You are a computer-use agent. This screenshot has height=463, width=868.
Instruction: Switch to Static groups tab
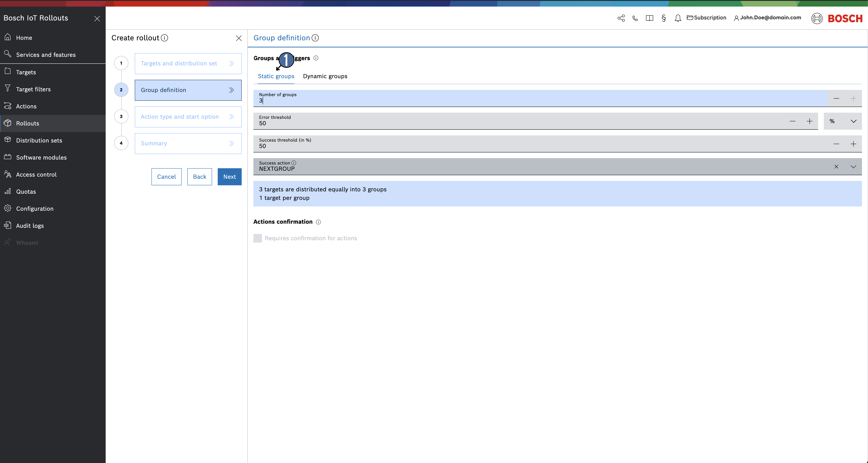click(276, 76)
